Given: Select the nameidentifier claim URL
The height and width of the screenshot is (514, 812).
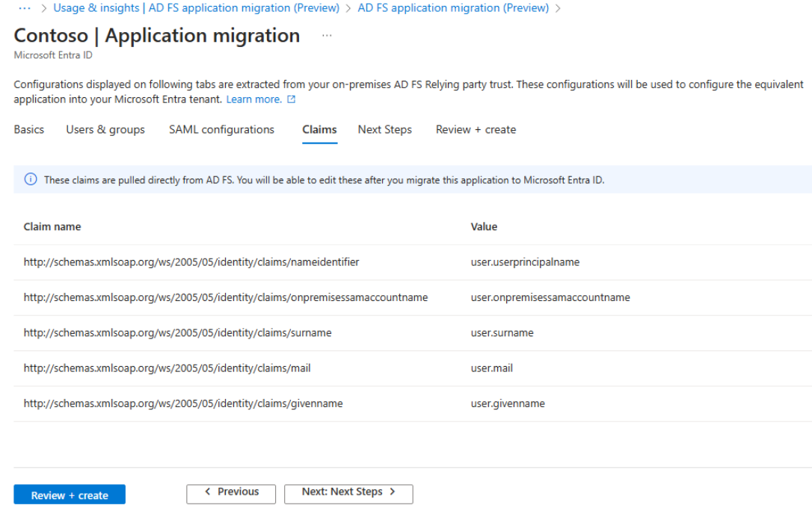Looking at the screenshot, I should click(191, 262).
